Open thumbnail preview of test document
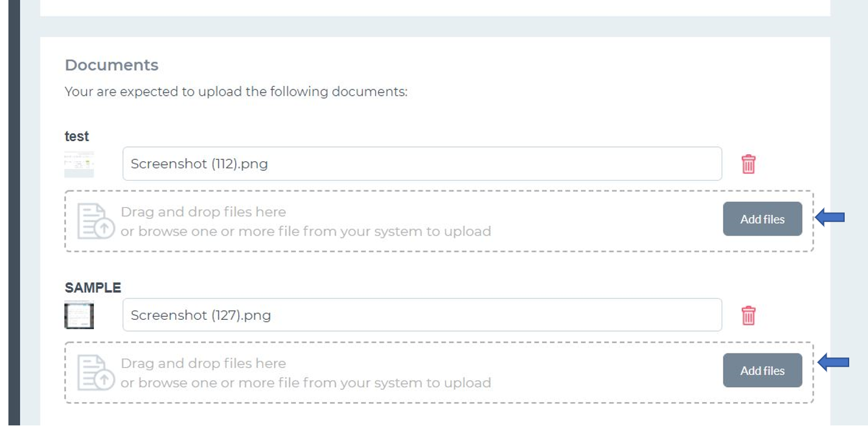Image resolution: width=868 pixels, height=428 pixels. (79, 164)
